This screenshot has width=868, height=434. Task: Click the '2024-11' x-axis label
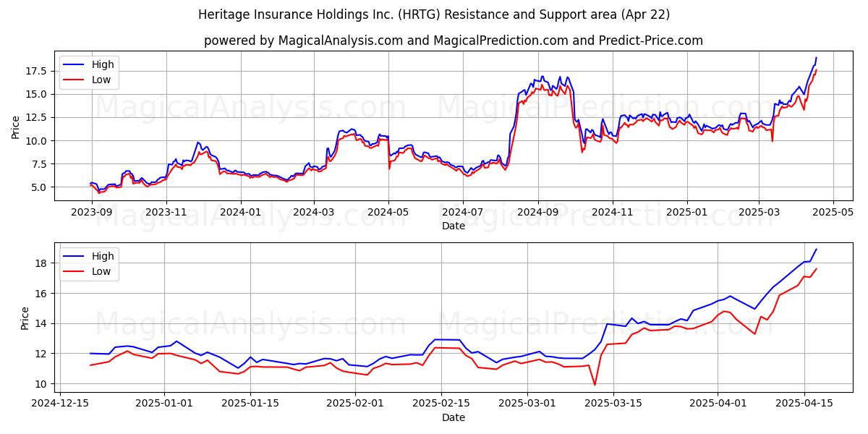tap(613, 213)
